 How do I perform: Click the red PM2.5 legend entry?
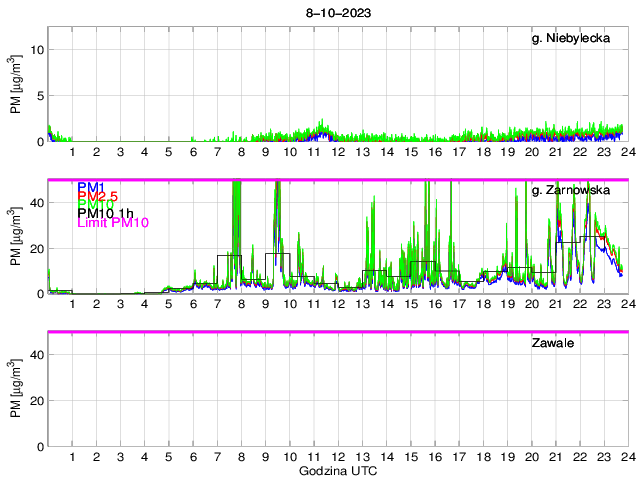[101, 199]
